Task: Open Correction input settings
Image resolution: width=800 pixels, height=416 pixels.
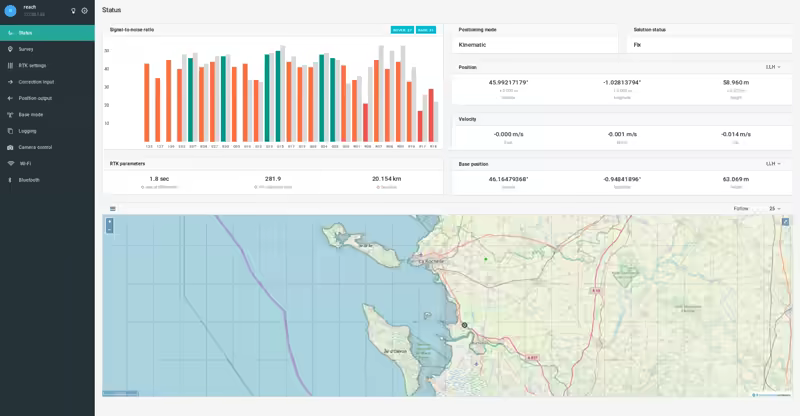Action: pos(36,81)
